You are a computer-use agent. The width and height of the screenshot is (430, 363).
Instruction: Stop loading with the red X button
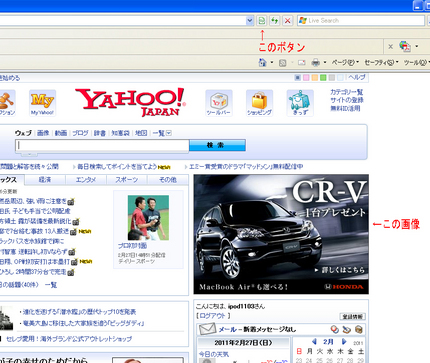(287, 21)
